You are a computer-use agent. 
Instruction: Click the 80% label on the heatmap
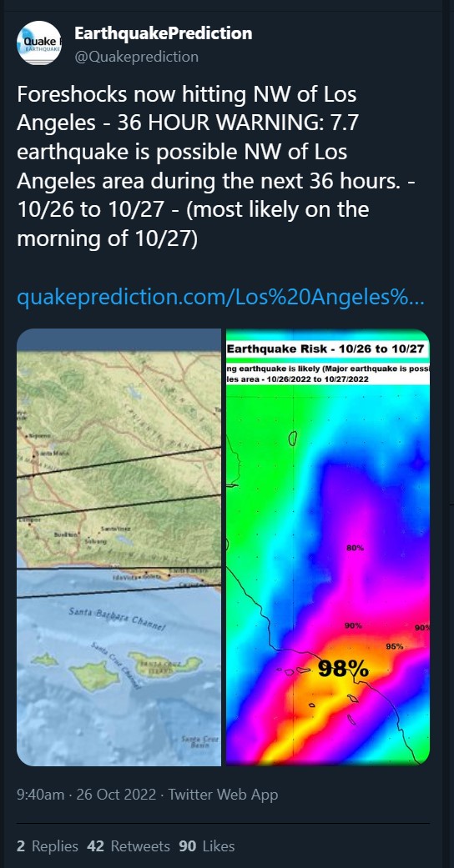pyautogui.click(x=355, y=548)
